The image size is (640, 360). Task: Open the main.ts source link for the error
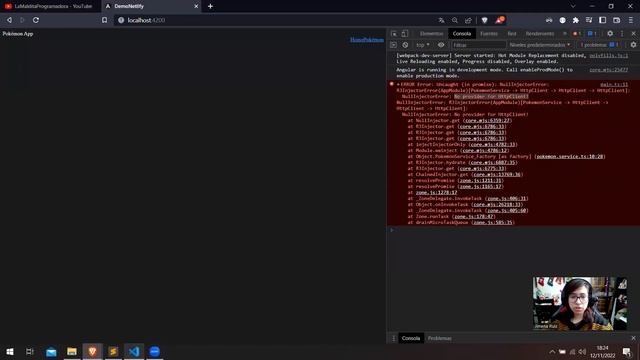614,84
